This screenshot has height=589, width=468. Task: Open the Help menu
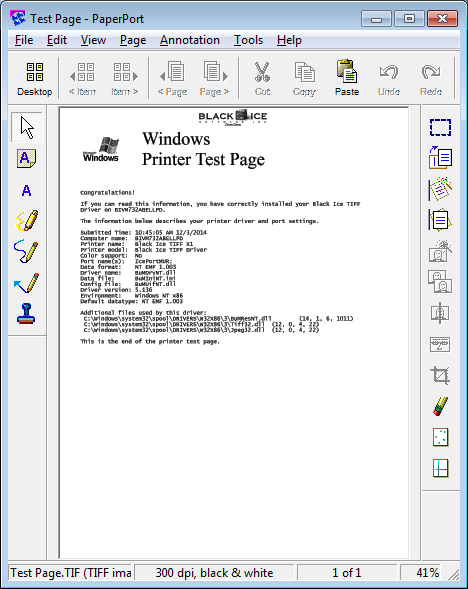click(x=289, y=40)
